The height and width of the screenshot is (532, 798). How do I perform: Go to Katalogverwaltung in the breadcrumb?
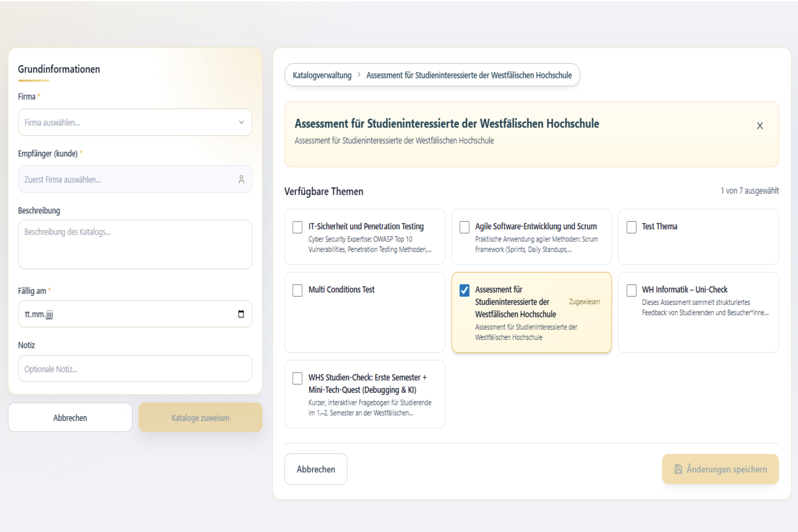[322, 75]
